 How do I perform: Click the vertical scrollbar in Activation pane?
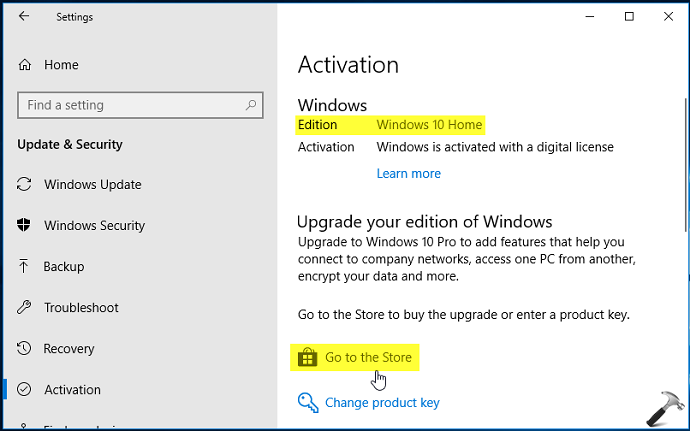click(686, 165)
